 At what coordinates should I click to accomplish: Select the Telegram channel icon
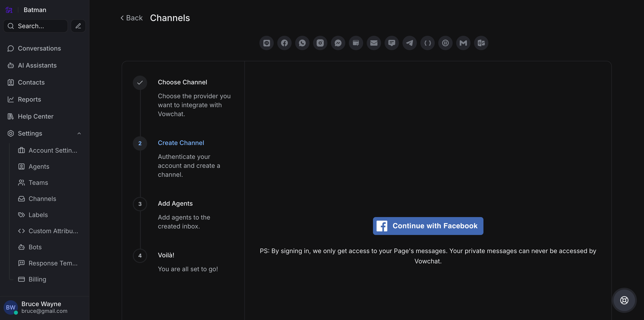(x=409, y=43)
